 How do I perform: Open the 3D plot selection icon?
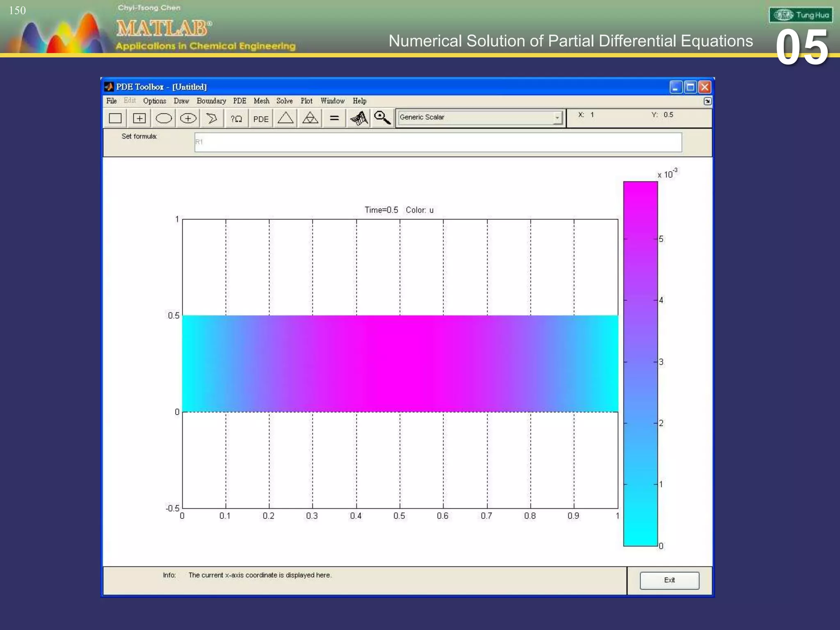(359, 119)
